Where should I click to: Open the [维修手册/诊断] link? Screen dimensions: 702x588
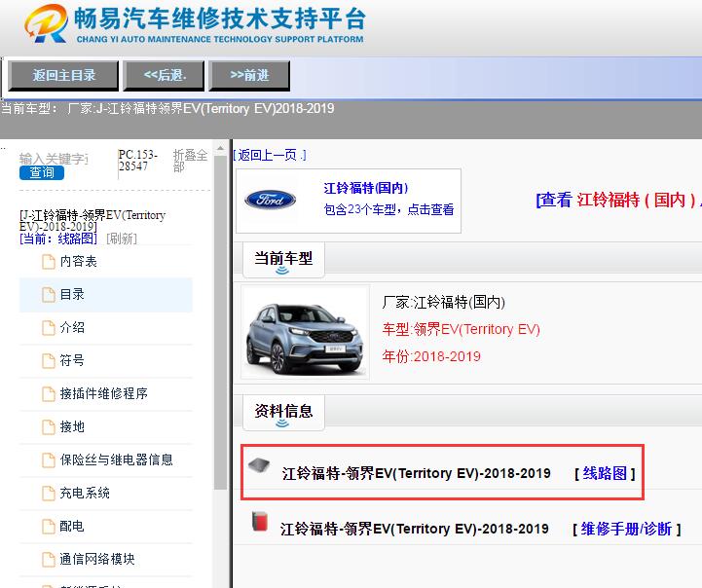(x=627, y=529)
